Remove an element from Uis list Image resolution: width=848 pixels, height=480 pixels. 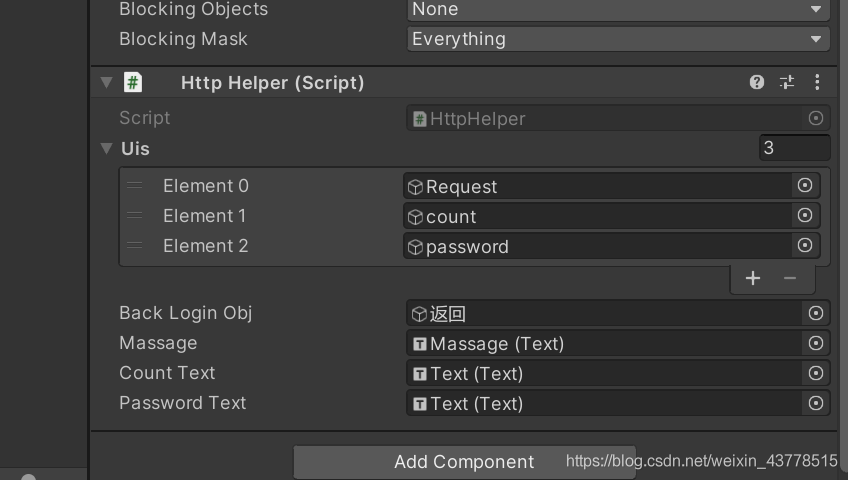(x=790, y=278)
